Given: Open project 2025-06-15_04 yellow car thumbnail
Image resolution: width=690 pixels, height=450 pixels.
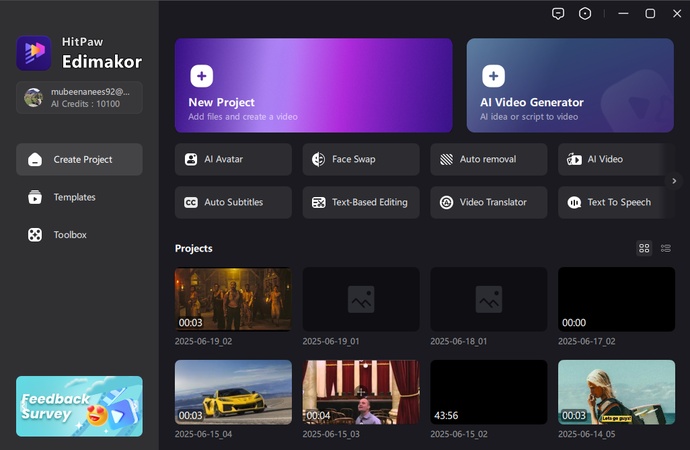Looking at the screenshot, I should pyautogui.click(x=233, y=392).
